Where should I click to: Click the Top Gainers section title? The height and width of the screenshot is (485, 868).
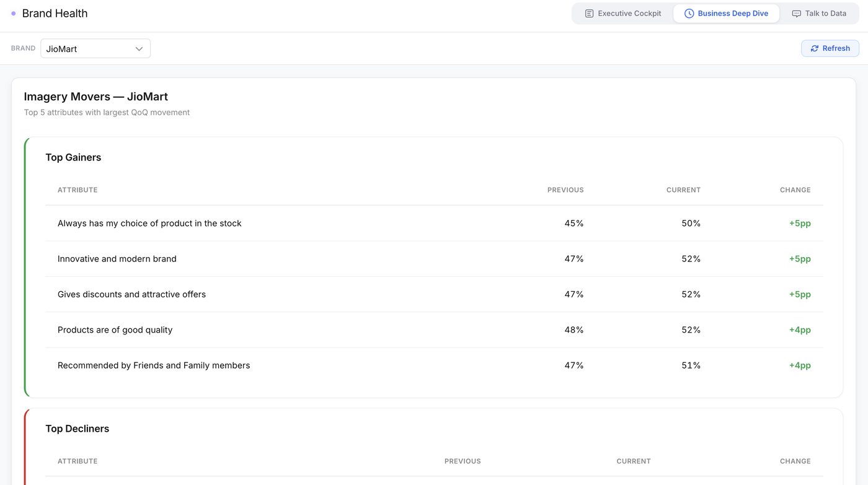(73, 157)
